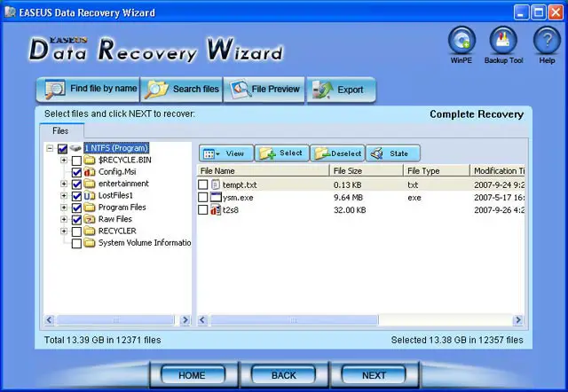The image size is (568, 392).
Task: Expand the entertainment tree node
Action: coord(64,184)
